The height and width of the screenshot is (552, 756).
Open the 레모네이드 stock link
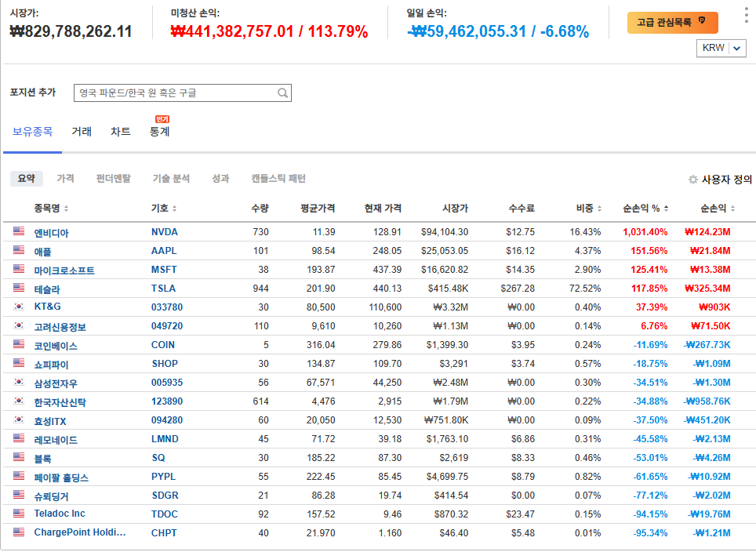click(56, 440)
